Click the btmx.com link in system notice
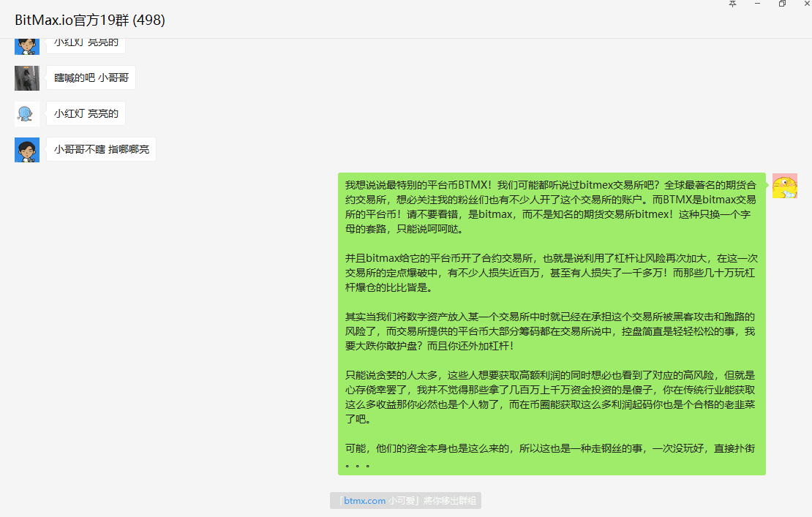The image size is (812, 517). tap(364, 501)
